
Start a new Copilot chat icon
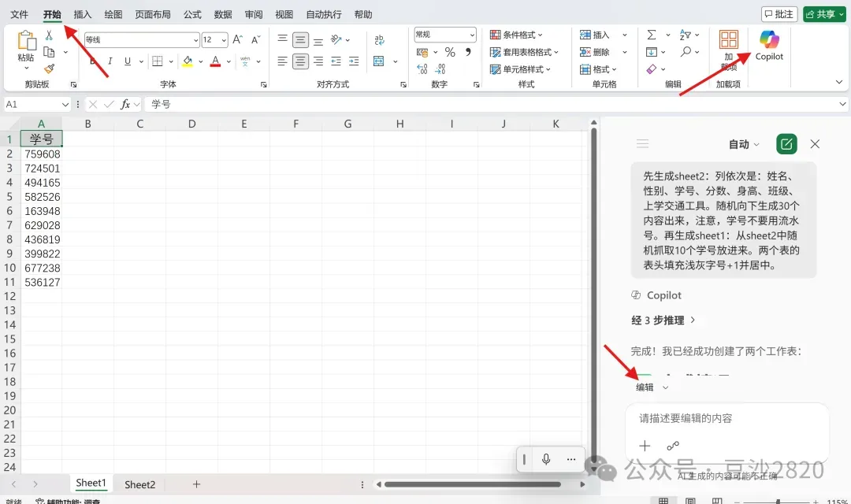tap(786, 144)
